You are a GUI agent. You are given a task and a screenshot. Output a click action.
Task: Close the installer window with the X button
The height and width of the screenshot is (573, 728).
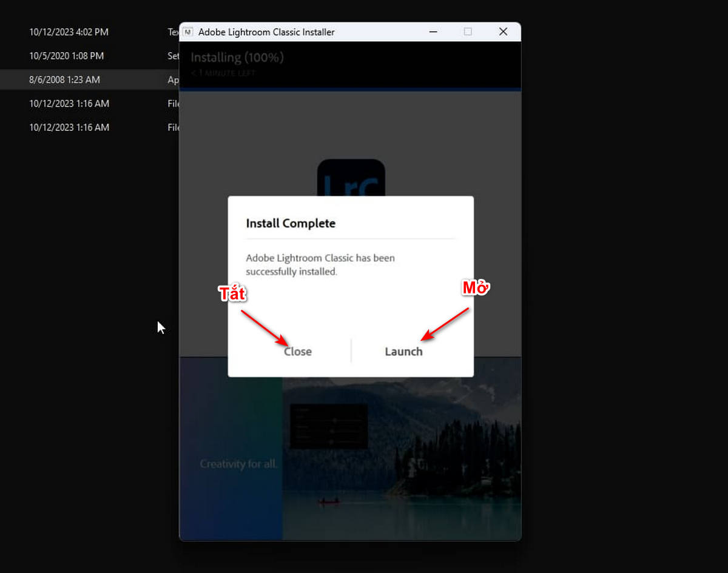click(x=503, y=32)
